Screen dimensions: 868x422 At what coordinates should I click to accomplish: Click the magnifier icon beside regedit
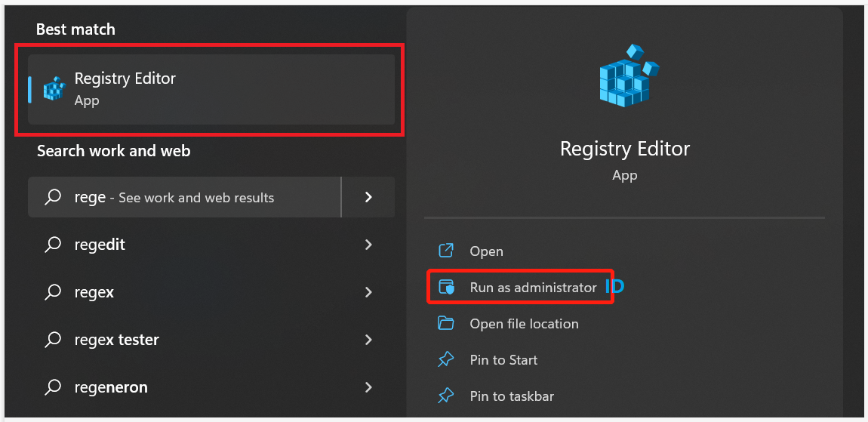(53, 245)
